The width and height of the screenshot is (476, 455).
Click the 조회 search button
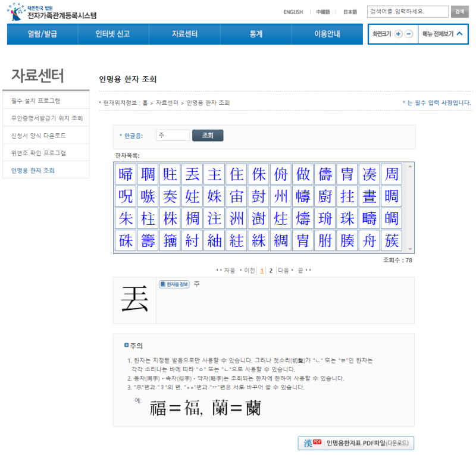tap(209, 135)
